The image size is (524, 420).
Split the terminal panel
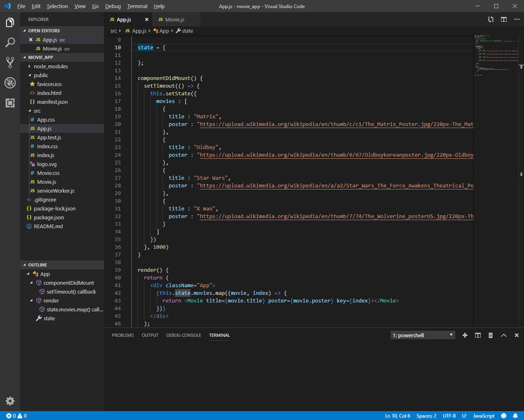click(x=478, y=335)
